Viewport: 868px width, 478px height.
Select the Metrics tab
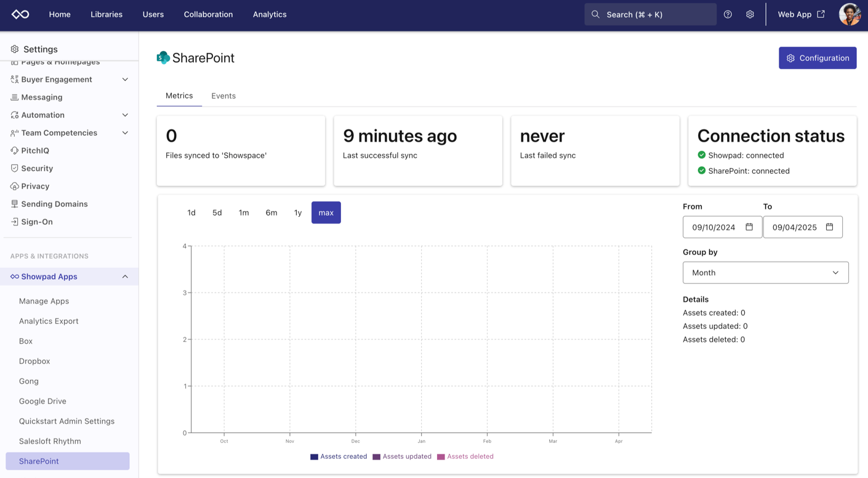(179, 95)
